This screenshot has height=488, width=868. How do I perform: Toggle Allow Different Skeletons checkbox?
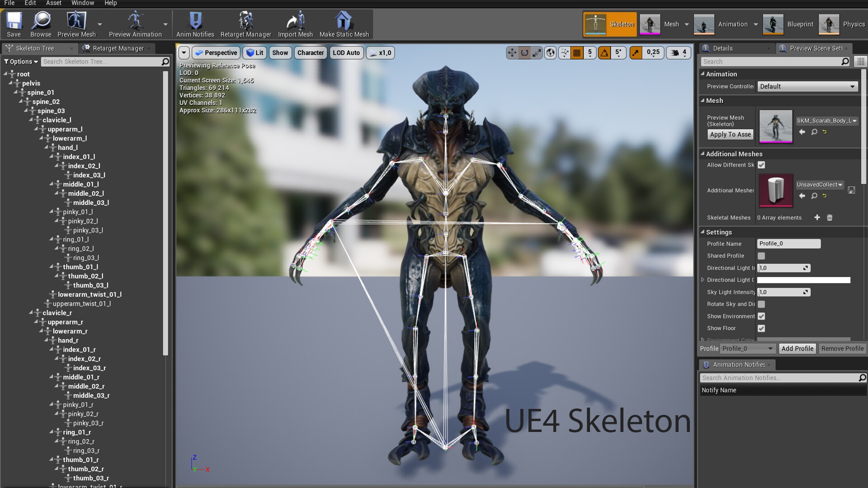(761, 165)
